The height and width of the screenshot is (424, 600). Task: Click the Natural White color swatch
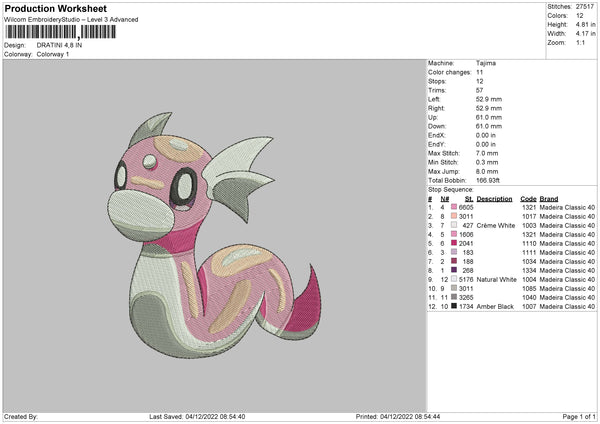(454, 279)
